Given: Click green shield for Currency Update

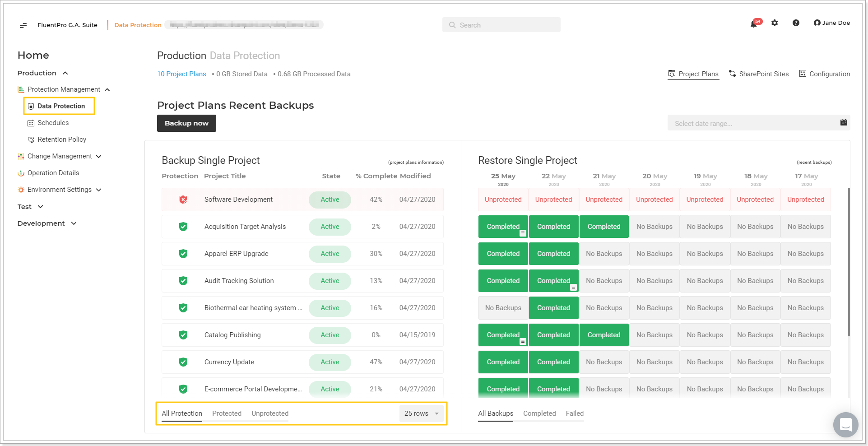Looking at the screenshot, I should pyautogui.click(x=183, y=362).
